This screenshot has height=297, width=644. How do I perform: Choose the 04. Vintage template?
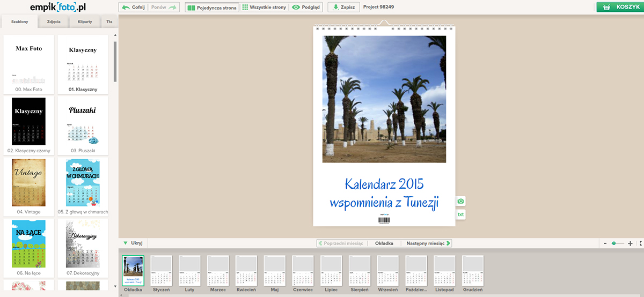(x=28, y=187)
